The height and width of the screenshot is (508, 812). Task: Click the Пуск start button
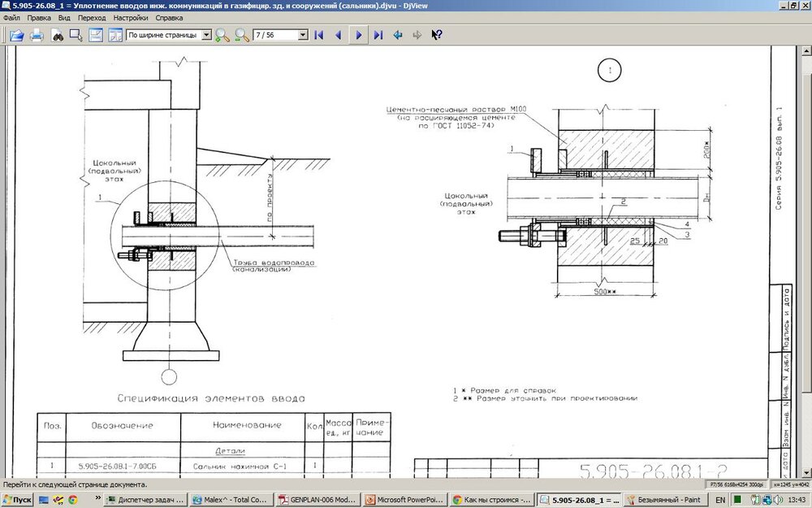(x=17, y=500)
